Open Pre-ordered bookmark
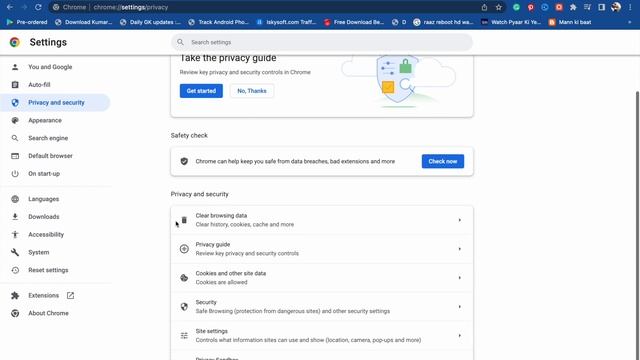640x360 pixels. [x=27, y=22]
